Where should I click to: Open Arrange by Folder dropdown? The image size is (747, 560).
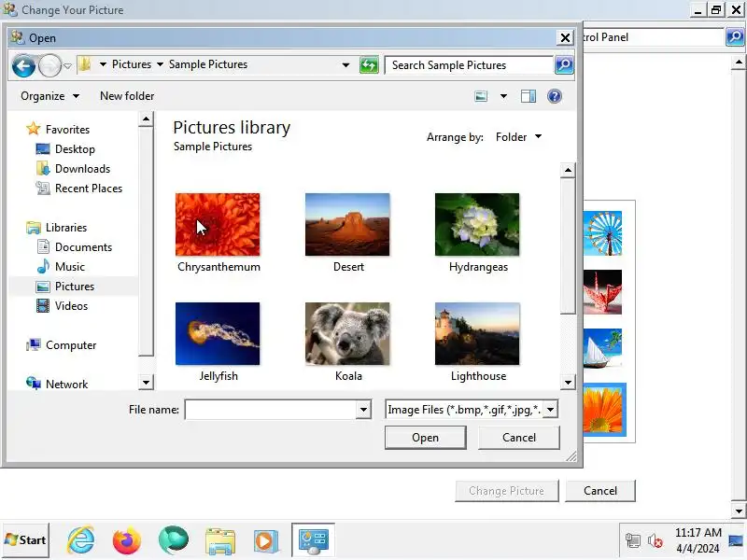coord(518,137)
